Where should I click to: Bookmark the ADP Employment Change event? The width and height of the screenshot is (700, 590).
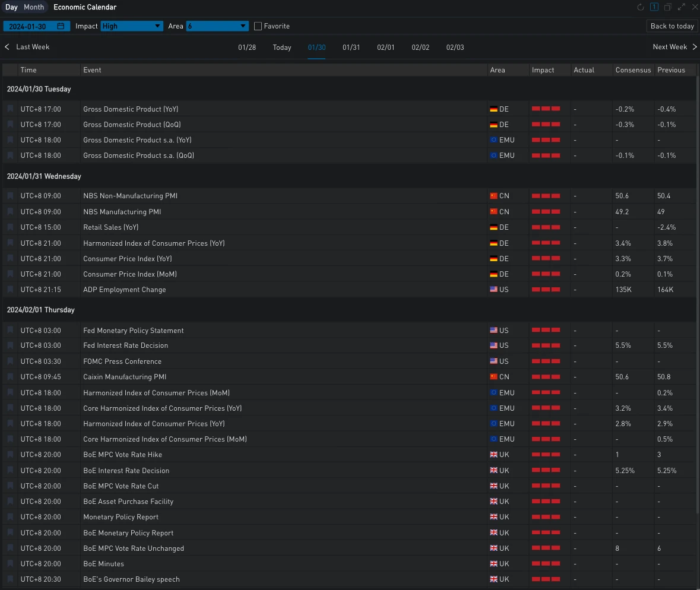click(x=10, y=290)
